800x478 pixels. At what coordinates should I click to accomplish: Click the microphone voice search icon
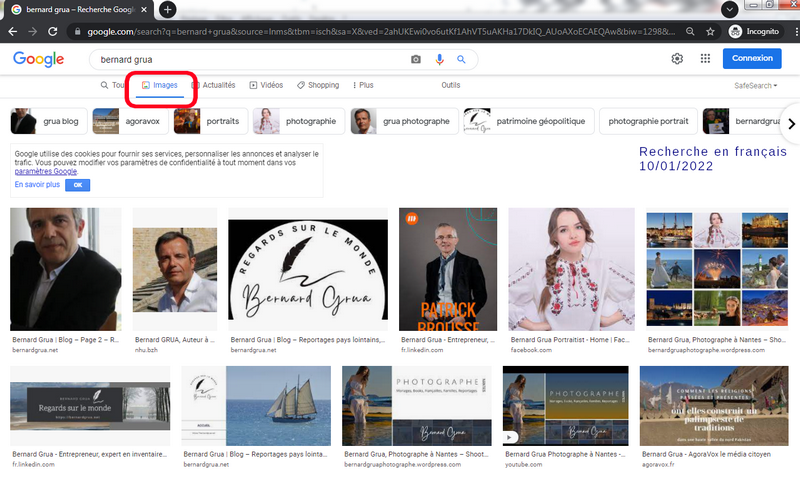point(439,59)
